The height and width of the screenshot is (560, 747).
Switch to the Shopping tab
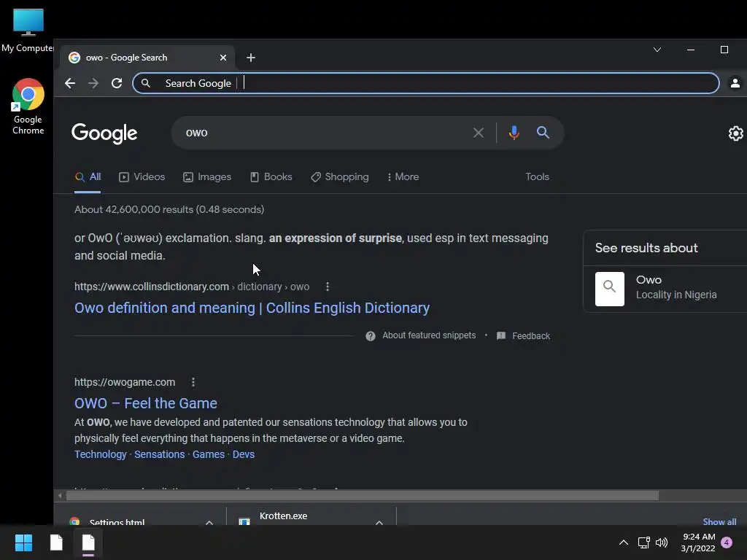tap(340, 176)
